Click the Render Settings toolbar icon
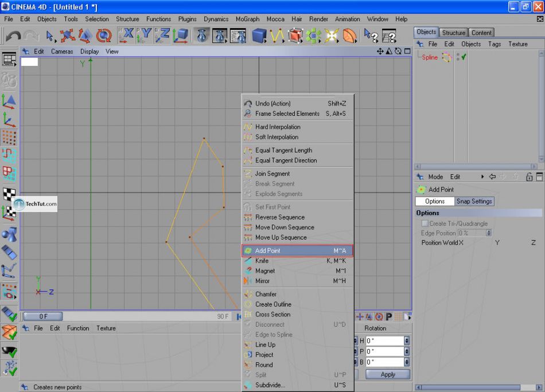 [x=238, y=36]
